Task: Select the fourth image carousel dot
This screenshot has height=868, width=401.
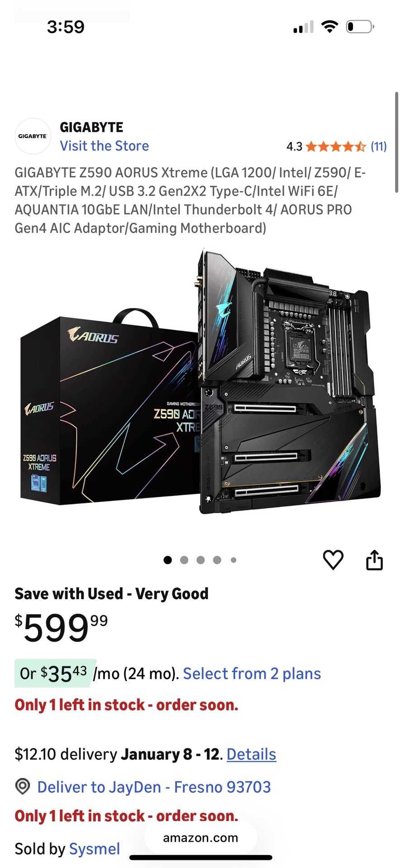Action: click(x=217, y=560)
